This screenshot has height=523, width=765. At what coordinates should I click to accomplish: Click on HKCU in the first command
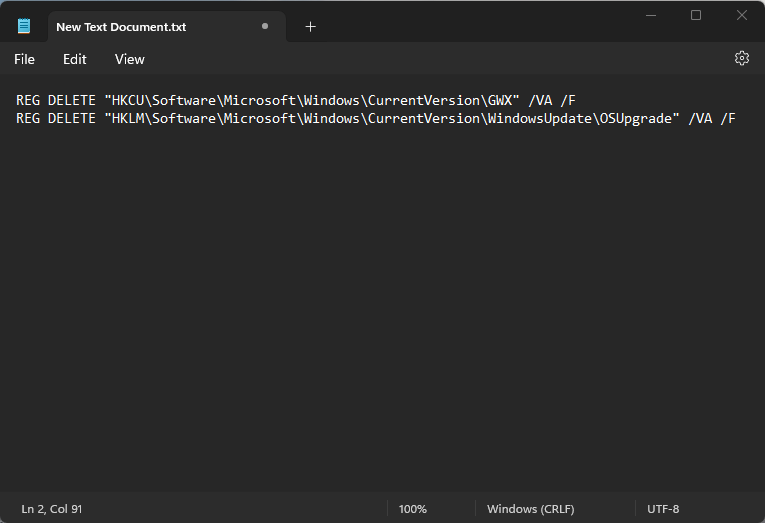127,100
